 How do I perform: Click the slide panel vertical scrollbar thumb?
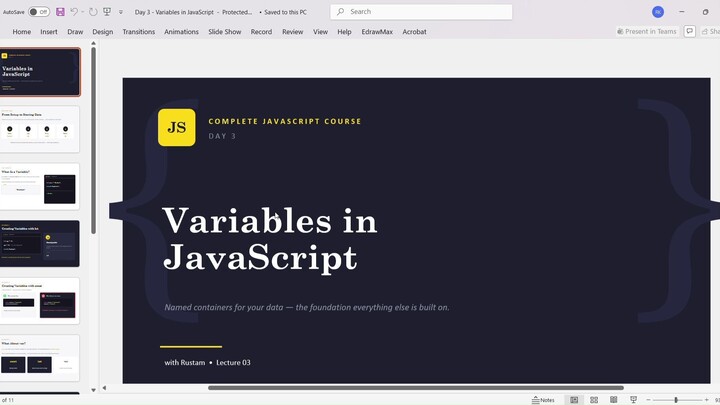coord(93,141)
